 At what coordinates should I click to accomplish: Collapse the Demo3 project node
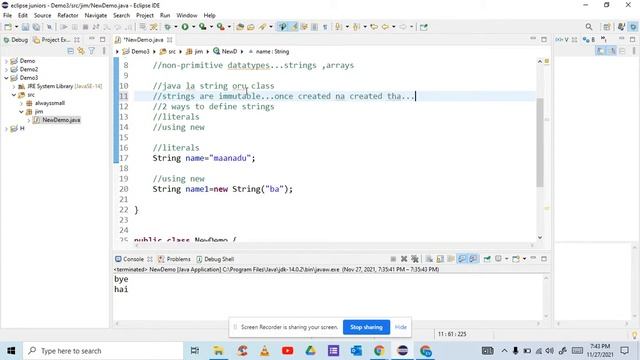(6, 78)
